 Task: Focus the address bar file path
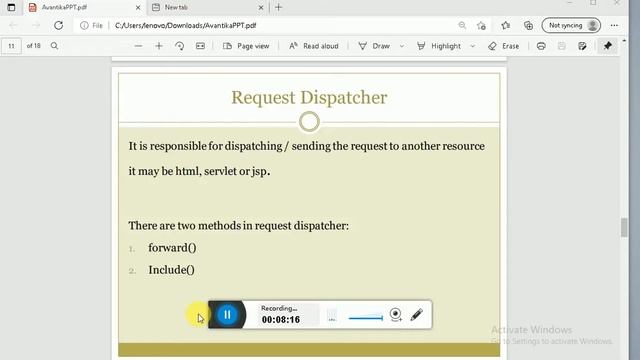point(186,25)
